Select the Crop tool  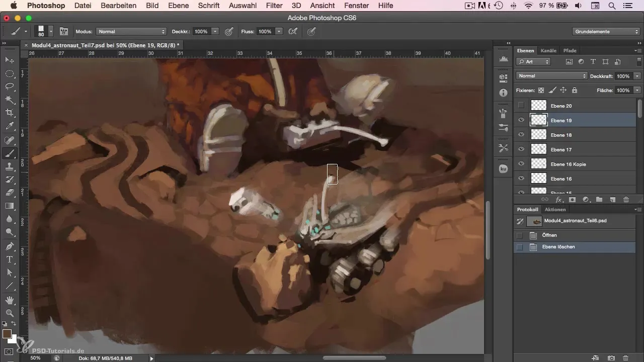click(10, 113)
